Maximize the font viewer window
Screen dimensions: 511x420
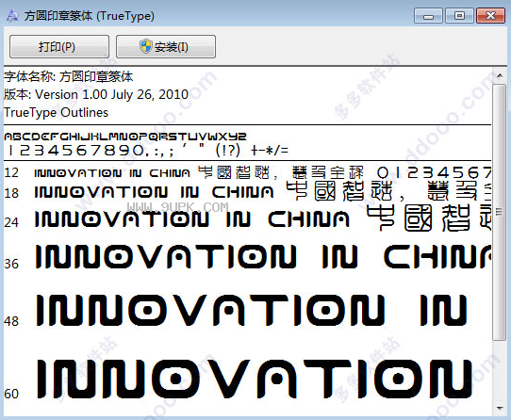point(459,16)
